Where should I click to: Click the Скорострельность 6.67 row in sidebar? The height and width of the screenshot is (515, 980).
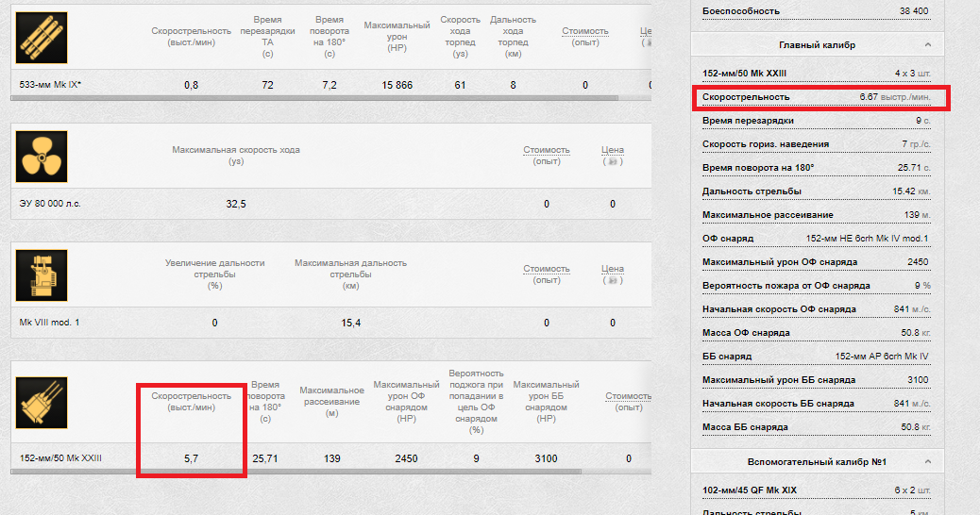(x=816, y=97)
